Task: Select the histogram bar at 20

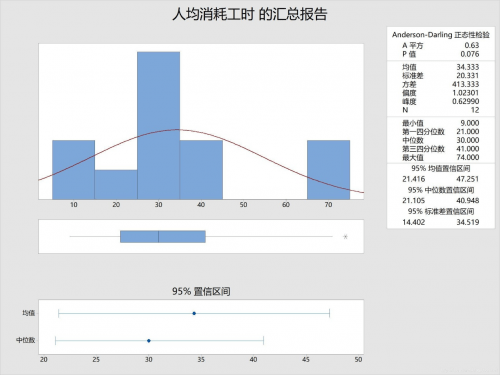Action: click(116, 185)
